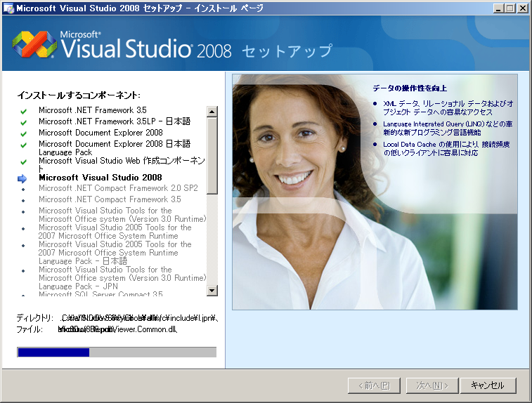Select Microsoft Visual Studio 2008 list entry
Image resolution: width=532 pixels, height=403 pixels.
click(x=100, y=178)
